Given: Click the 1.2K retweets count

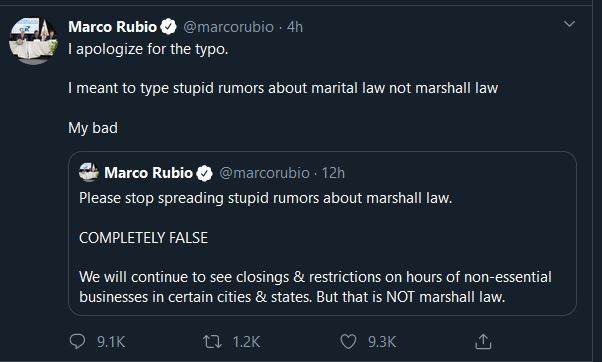Looking at the screenshot, I should click(x=246, y=342).
